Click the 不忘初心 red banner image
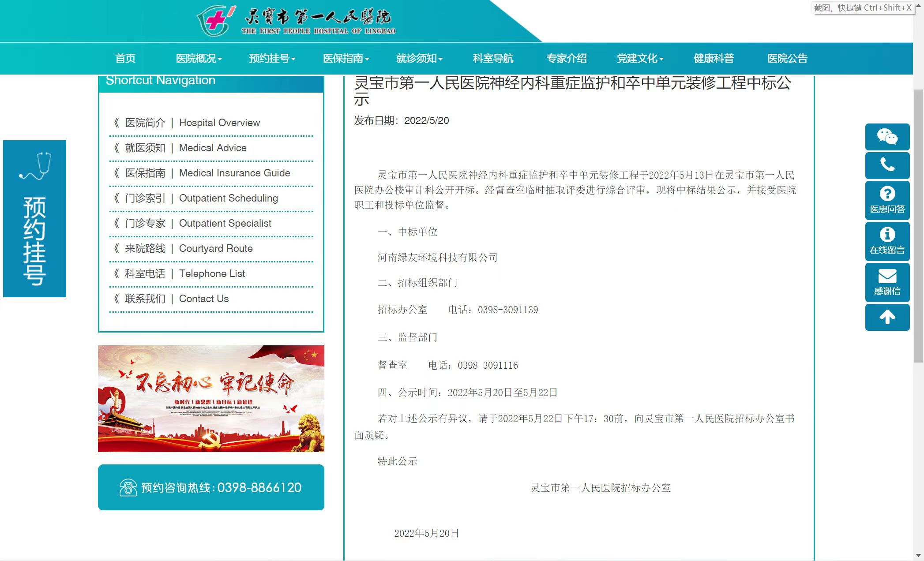Viewport: 924px width, 561px height. [x=211, y=398]
